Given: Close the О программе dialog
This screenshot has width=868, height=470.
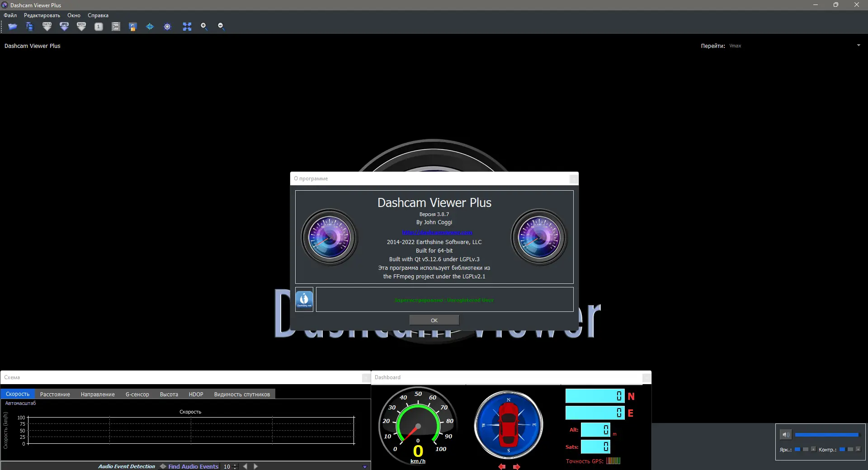Looking at the screenshot, I should coord(573,179).
